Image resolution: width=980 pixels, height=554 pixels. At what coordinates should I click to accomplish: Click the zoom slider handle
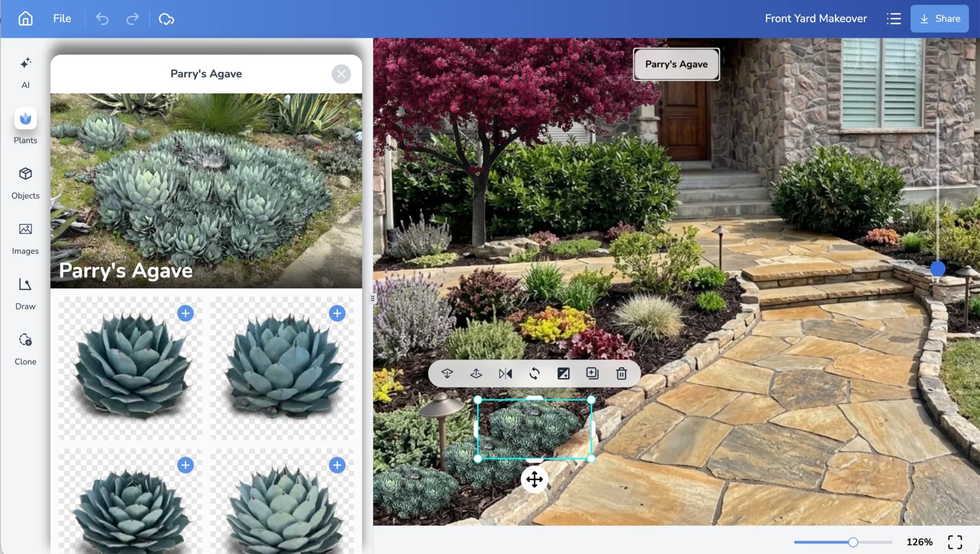point(853,542)
